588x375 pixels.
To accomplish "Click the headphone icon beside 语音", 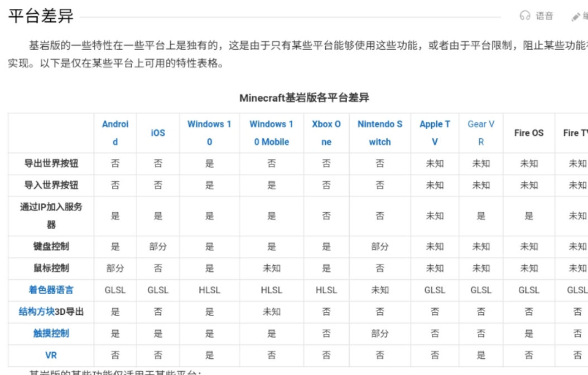I will click(x=525, y=16).
